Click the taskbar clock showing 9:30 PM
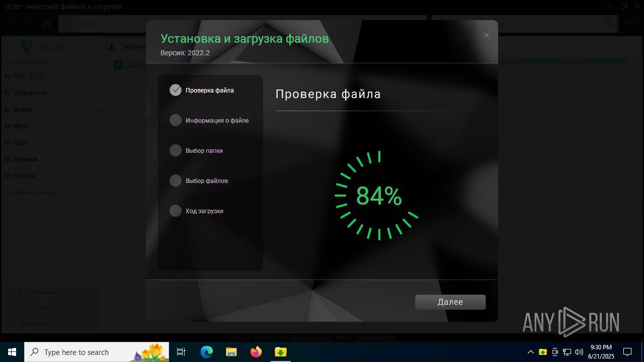 [x=601, y=352]
